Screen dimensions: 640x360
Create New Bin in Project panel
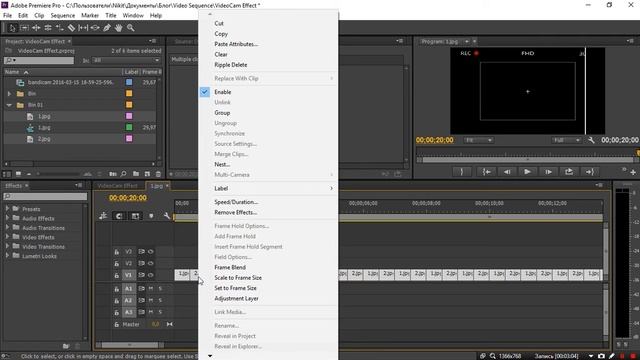click(x=136, y=174)
